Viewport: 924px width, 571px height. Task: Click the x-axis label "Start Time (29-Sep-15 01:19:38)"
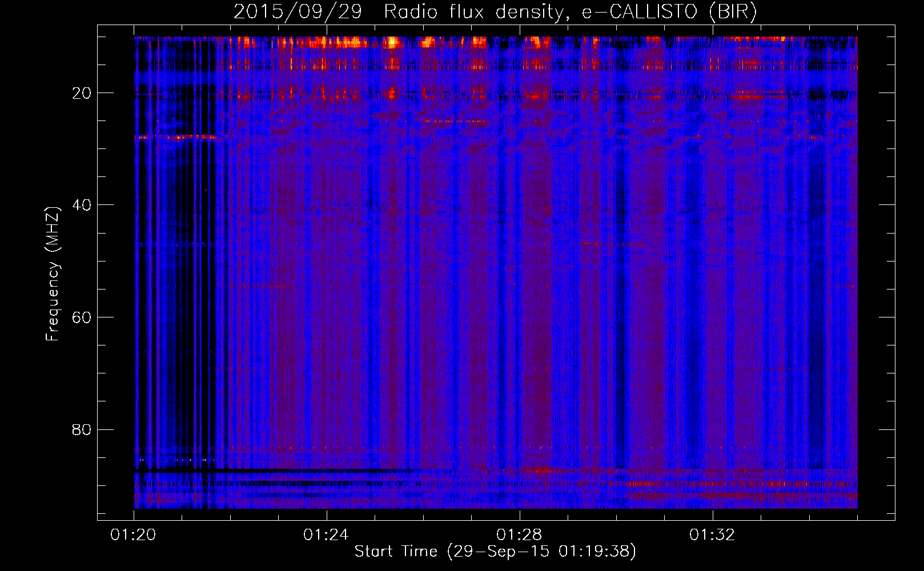coord(495,552)
